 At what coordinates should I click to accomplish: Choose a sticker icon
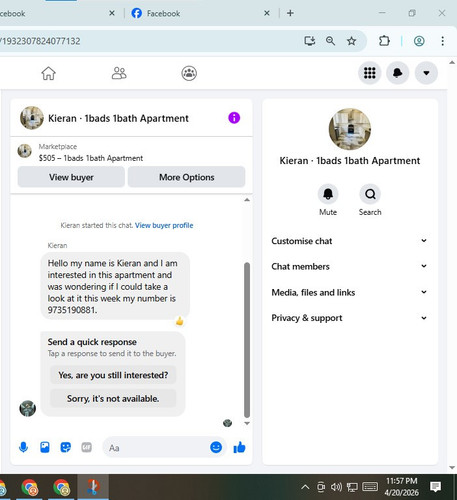(66, 447)
